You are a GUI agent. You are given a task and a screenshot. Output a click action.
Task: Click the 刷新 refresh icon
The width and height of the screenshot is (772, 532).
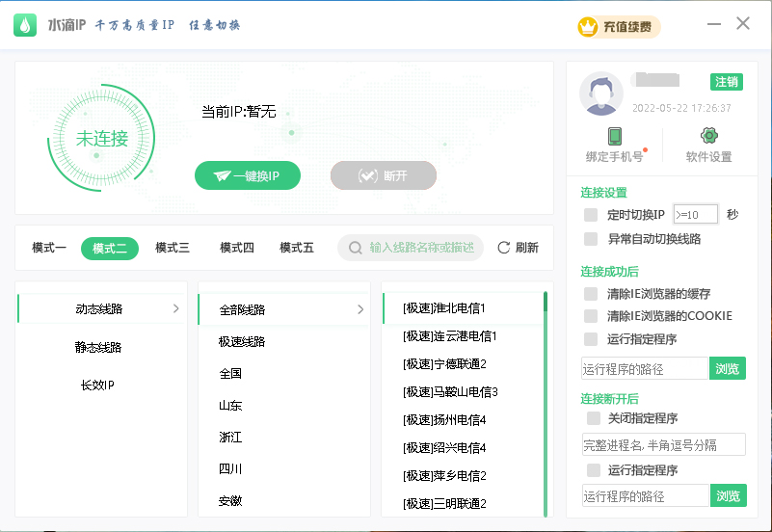pyautogui.click(x=503, y=248)
